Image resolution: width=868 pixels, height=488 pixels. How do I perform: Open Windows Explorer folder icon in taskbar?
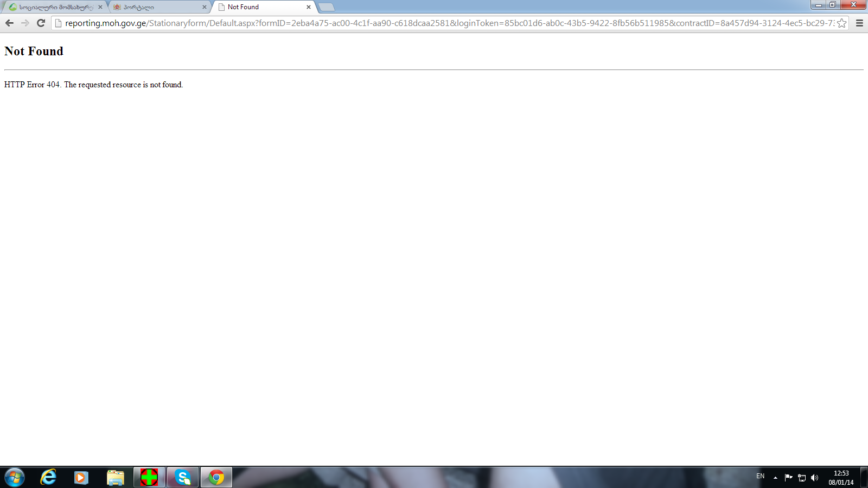(115, 477)
